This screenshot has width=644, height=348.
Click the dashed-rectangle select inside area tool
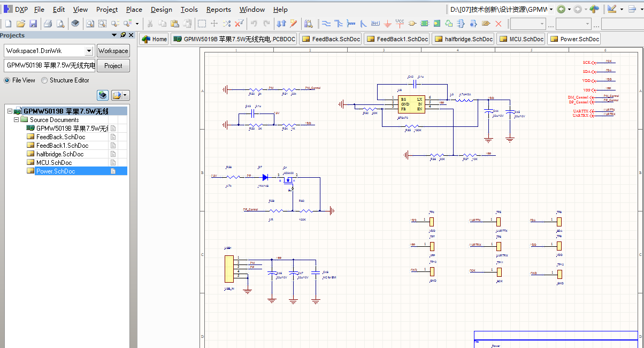(x=202, y=24)
